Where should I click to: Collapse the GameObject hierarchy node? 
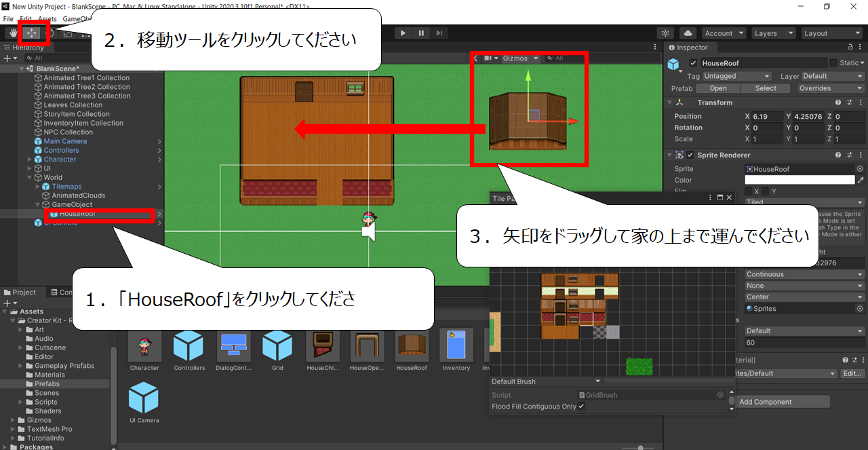pos(38,204)
